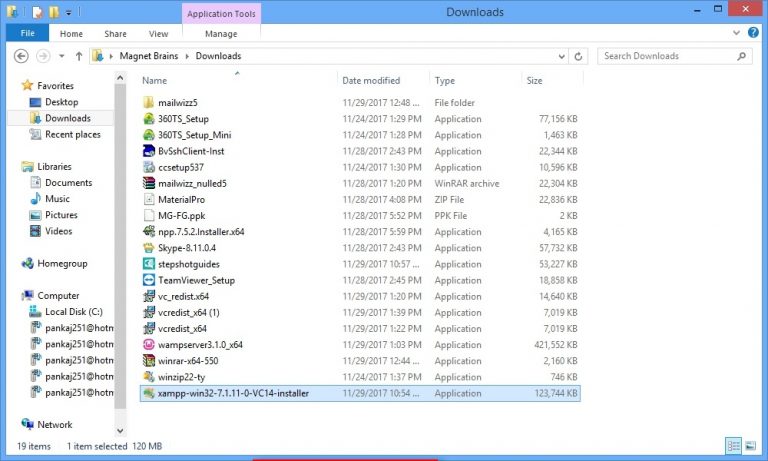
Task: Select Libraries in navigation pane
Action: tap(54, 167)
